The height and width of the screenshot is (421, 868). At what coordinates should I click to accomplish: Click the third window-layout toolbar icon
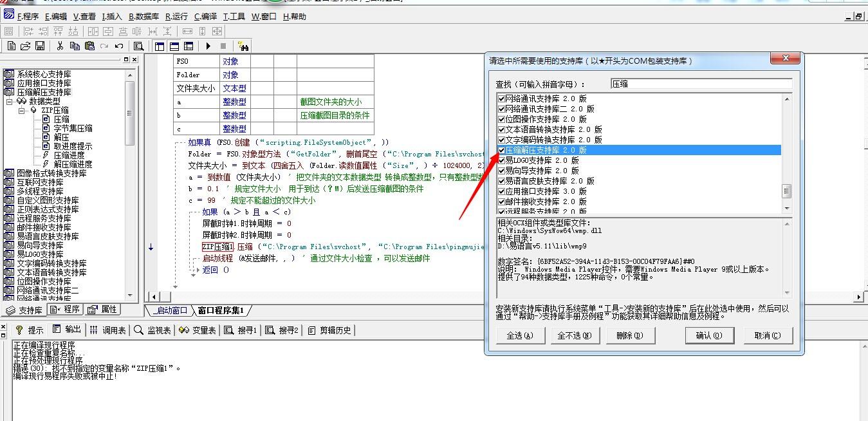pos(189,46)
